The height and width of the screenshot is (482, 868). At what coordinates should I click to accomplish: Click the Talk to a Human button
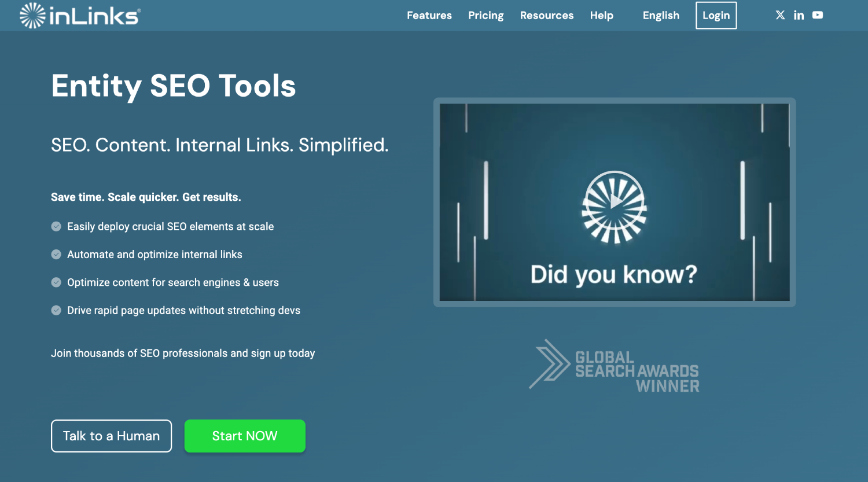[x=111, y=436]
